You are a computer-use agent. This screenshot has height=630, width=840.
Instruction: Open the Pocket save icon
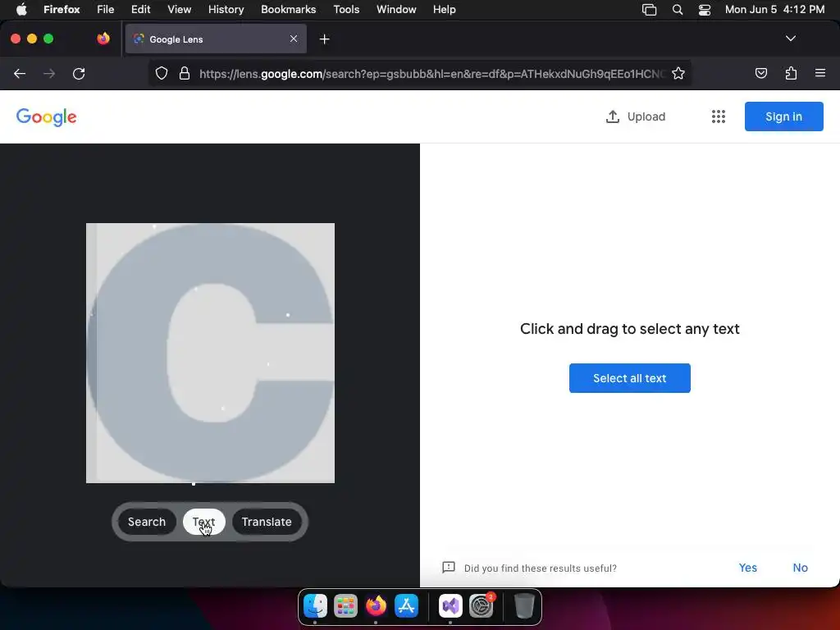pos(760,73)
